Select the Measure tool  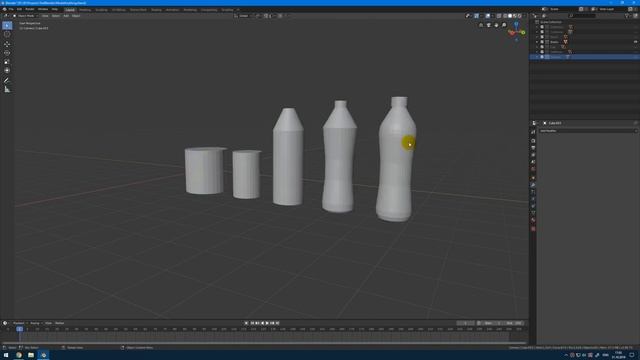7,89
